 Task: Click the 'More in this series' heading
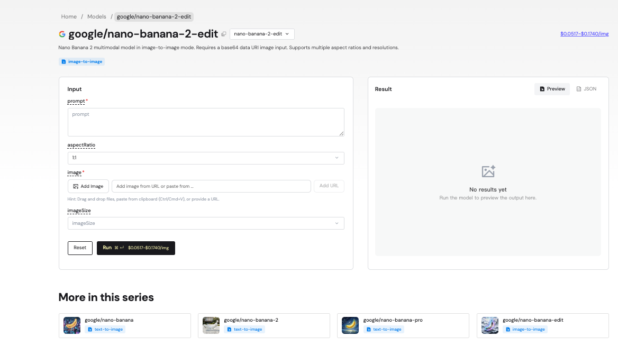tap(106, 297)
